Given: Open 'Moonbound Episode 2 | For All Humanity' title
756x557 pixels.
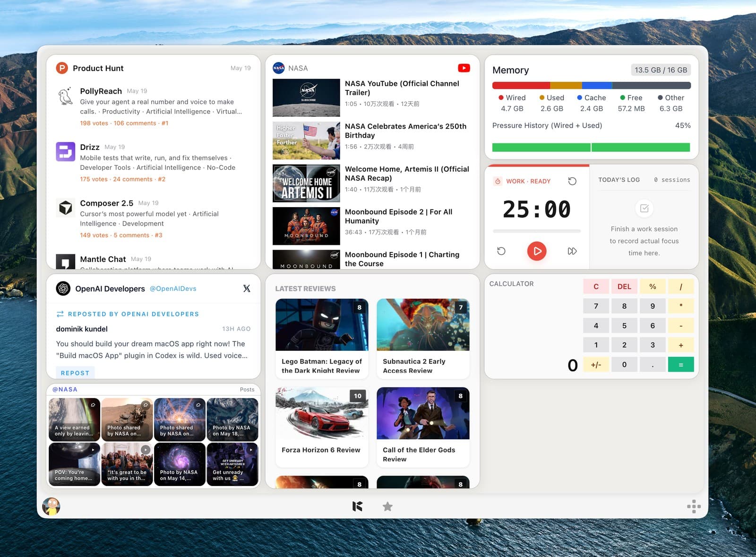Looking at the screenshot, I should click(x=398, y=216).
